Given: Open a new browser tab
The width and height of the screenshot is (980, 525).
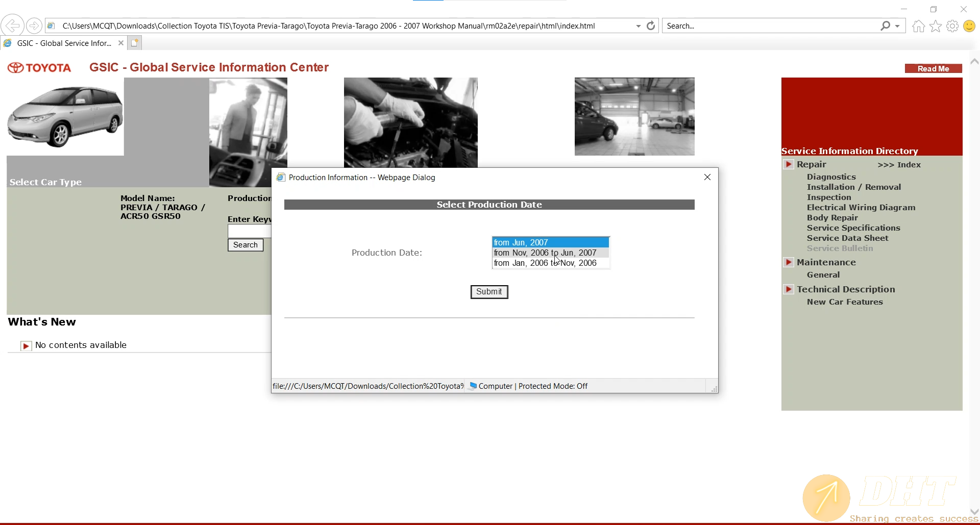Looking at the screenshot, I should coord(135,43).
